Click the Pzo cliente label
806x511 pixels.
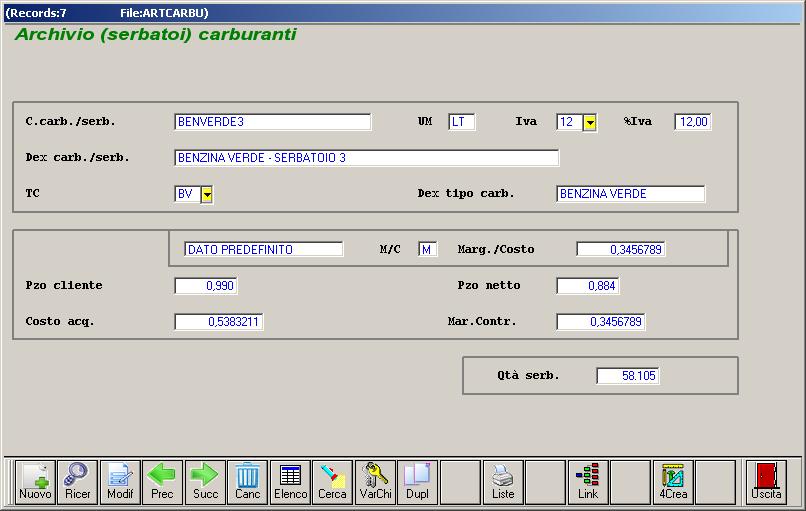pos(64,285)
